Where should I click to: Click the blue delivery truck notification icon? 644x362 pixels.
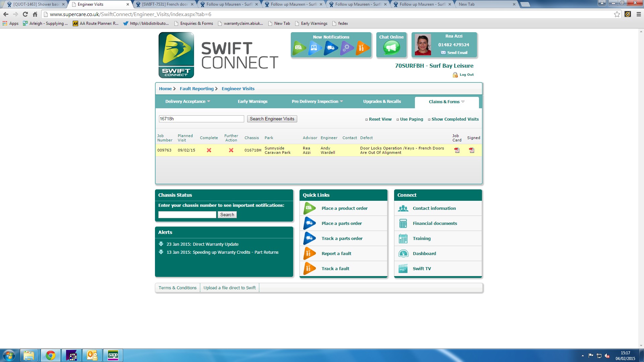[330, 48]
